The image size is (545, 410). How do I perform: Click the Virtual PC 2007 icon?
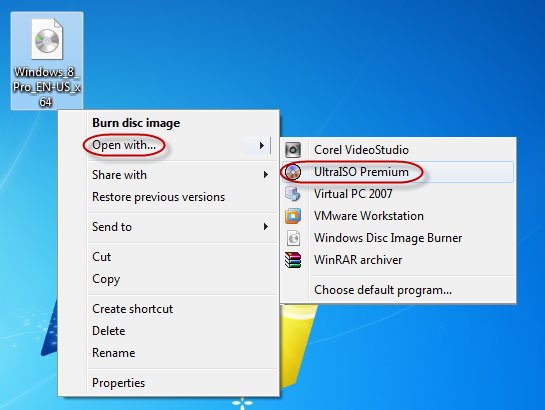pos(293,194)
